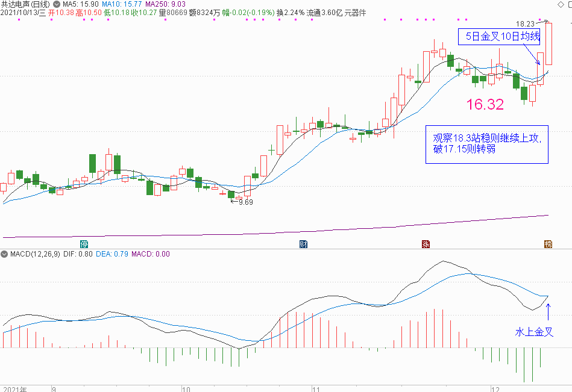The height and width of the screenshot is (392, 572).
Task: Click the MACD(12,26,9) indicator name
Action: [35, 254]
